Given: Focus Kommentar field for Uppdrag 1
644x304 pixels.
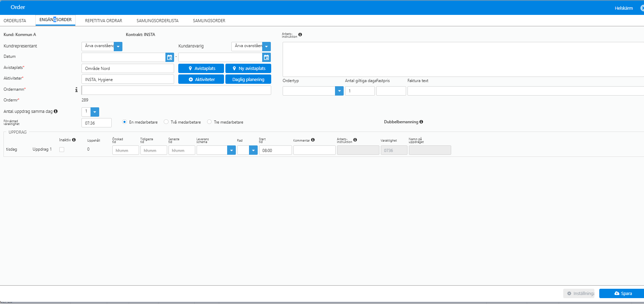Looking at the screenshot, I should point(315,150).
